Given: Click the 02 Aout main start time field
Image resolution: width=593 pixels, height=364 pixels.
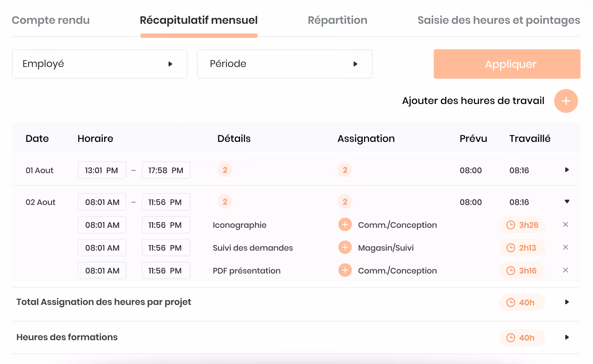Looking at the screenshot, I should (x=102, y=202).
